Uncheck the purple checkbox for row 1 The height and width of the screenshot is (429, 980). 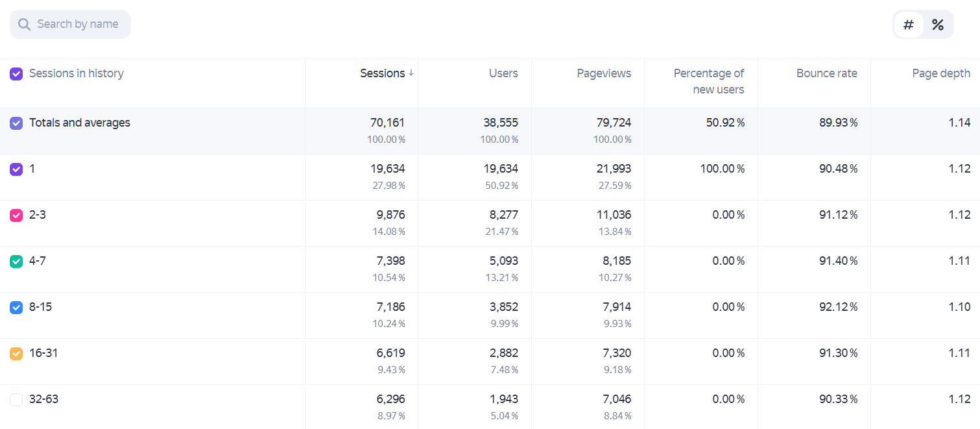click(x=16, y=169)
